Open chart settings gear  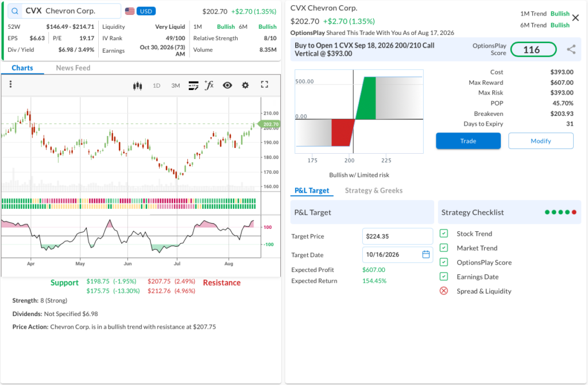(x=245, y=85)
